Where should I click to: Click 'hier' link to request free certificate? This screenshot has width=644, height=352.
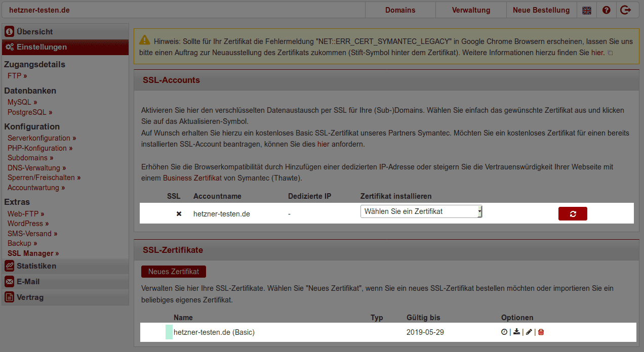(x=323, y=144)
